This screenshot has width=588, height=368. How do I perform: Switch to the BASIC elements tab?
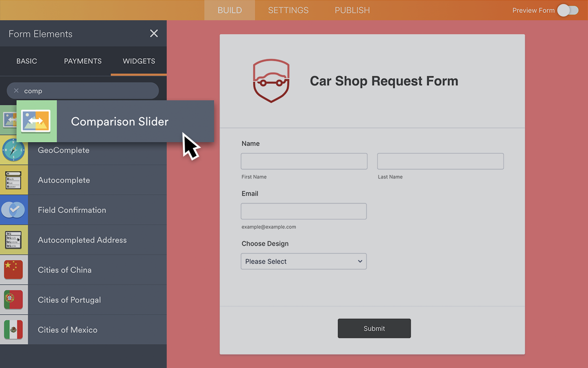pyautogui.click(x=27, y=61)
